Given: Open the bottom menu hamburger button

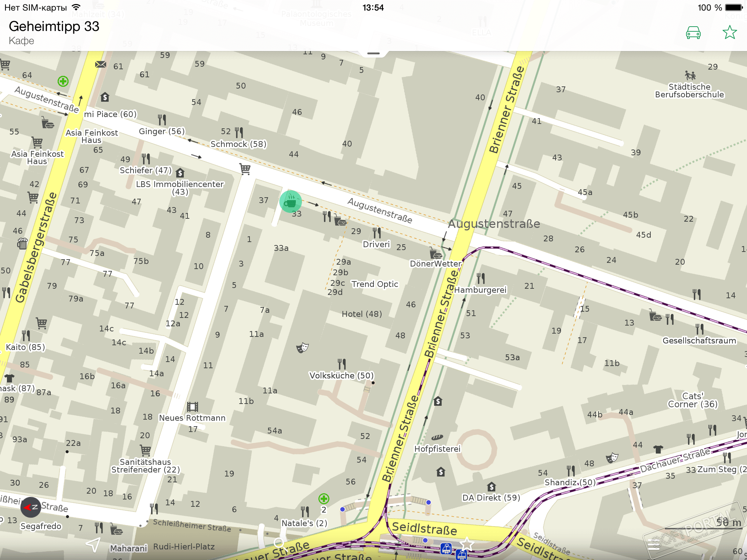Looking at the screenshot, I should coord(653,545).
